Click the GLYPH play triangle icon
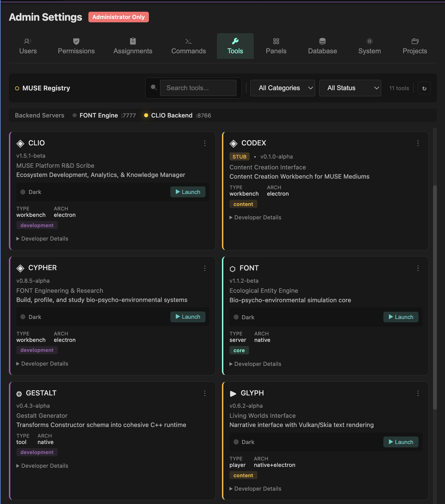The image size is (445, 504). [233, 393]
